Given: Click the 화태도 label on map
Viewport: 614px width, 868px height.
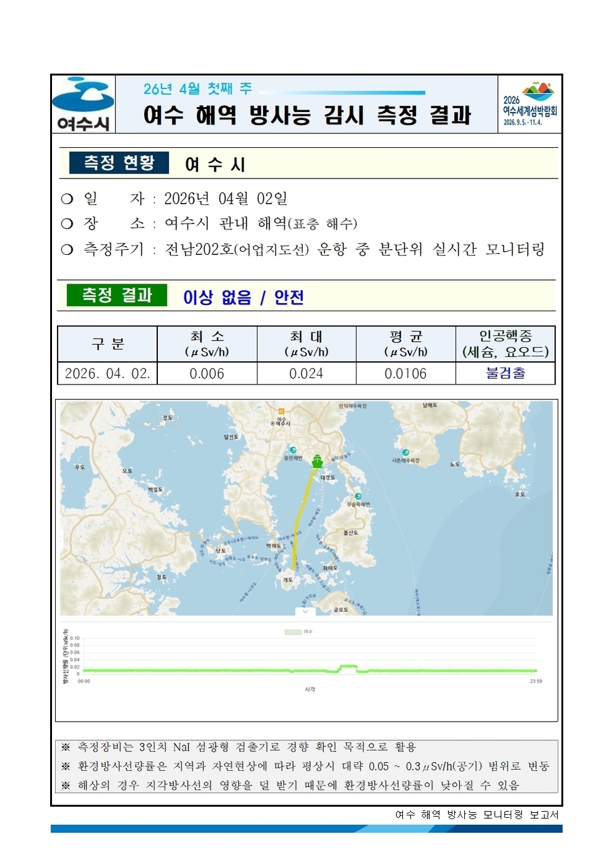Looking at the screenshot, I should [x=330, y=568].
